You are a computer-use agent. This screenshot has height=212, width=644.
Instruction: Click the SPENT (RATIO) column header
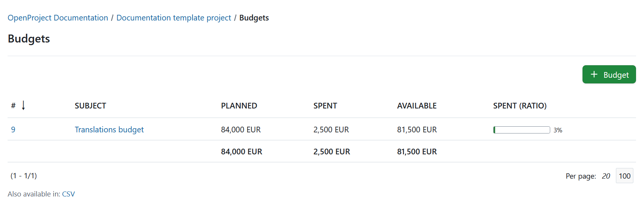click(519, 106)
